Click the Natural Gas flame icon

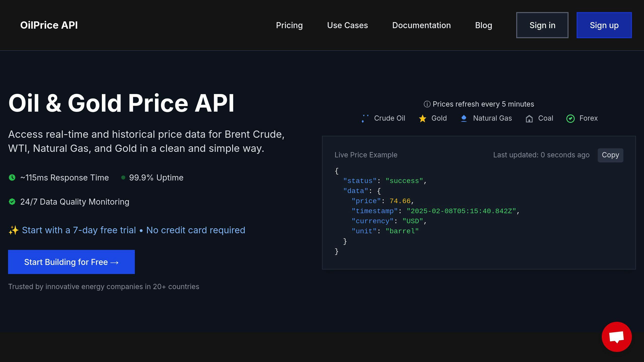pos(464,118)
